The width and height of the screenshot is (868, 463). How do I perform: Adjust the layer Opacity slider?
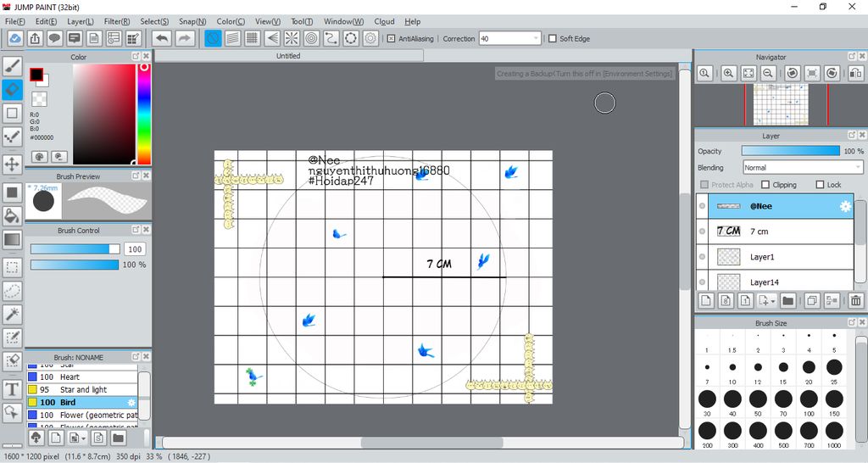(x=791, y=151)
